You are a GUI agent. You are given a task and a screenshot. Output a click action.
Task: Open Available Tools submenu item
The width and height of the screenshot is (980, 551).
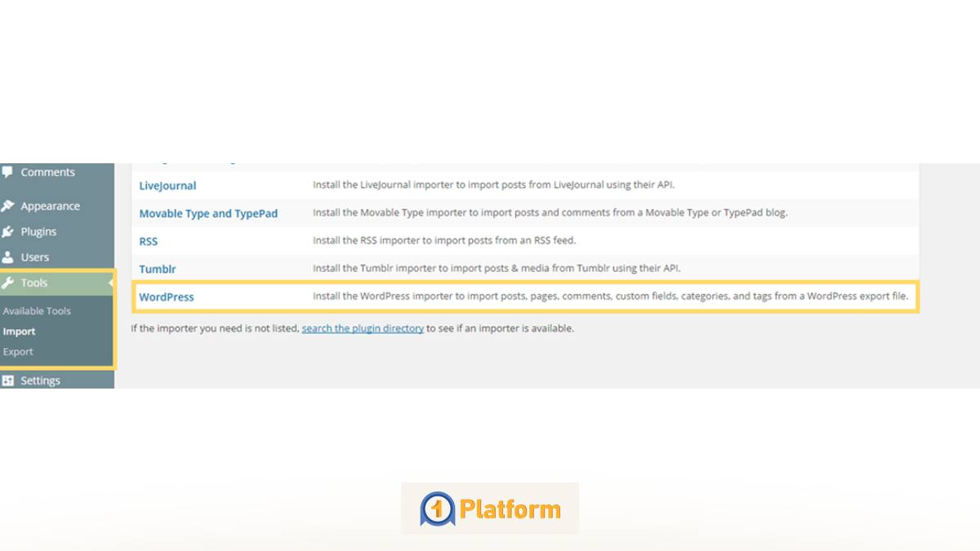[37, 311]
